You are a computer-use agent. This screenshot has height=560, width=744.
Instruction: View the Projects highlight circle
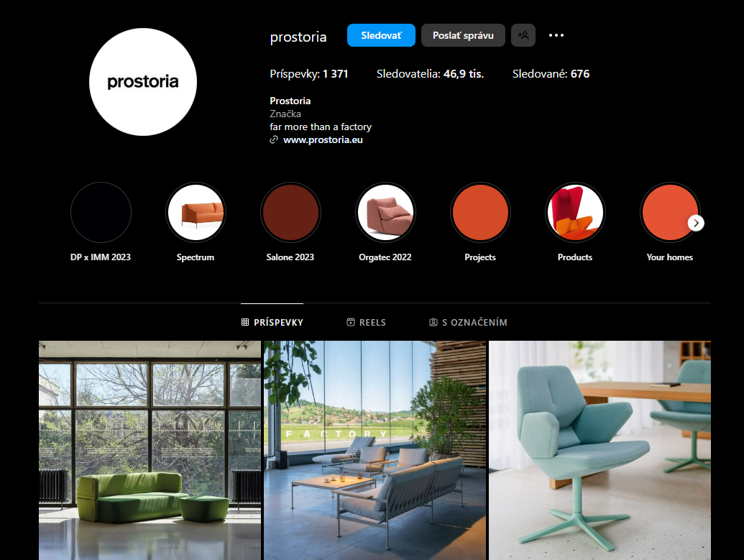click(480, 212)
